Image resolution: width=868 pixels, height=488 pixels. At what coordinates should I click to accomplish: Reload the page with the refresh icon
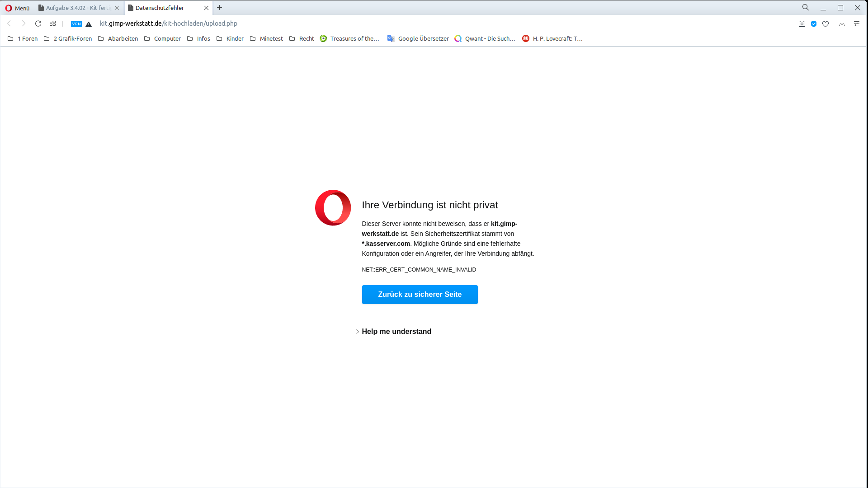(38, 23)
